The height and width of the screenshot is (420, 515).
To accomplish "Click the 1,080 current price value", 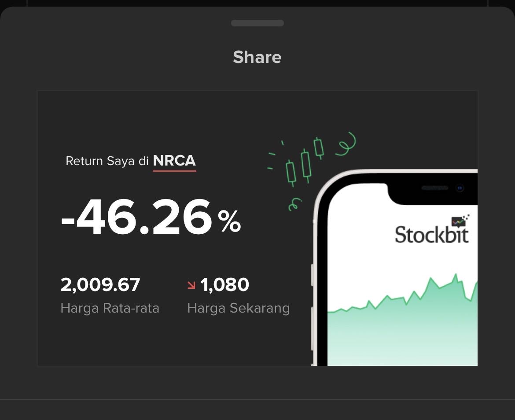I will pyautogui.click(x=224, y=284).
